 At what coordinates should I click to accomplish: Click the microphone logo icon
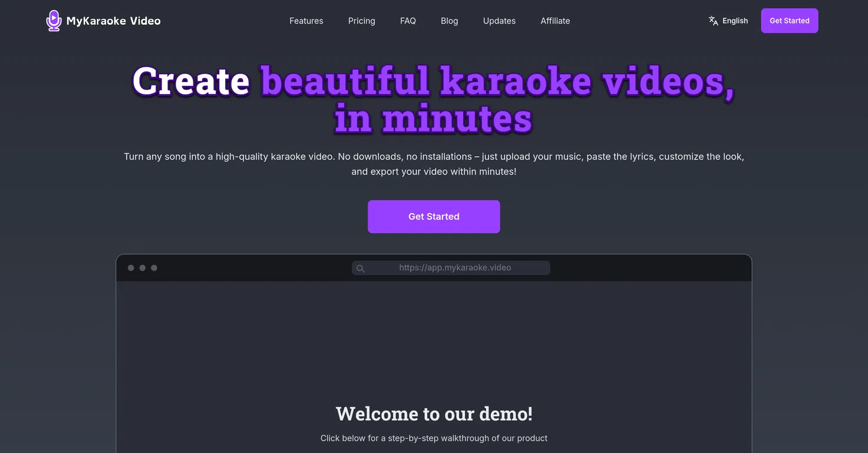(54, 21)
